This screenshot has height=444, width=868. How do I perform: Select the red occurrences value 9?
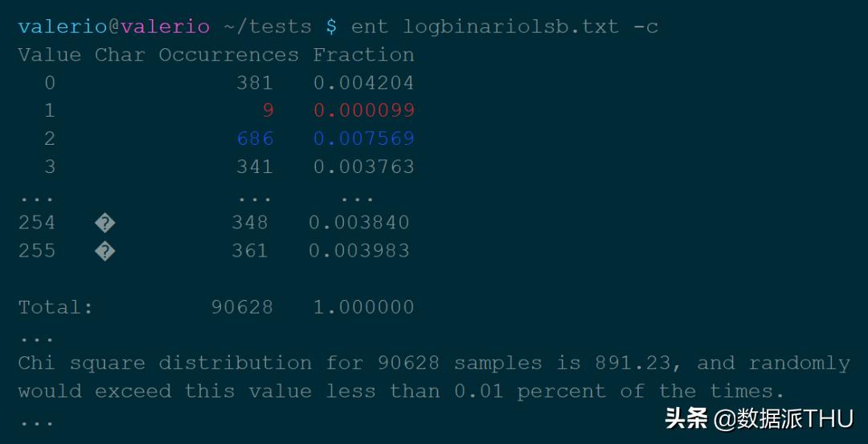(268, 110)
